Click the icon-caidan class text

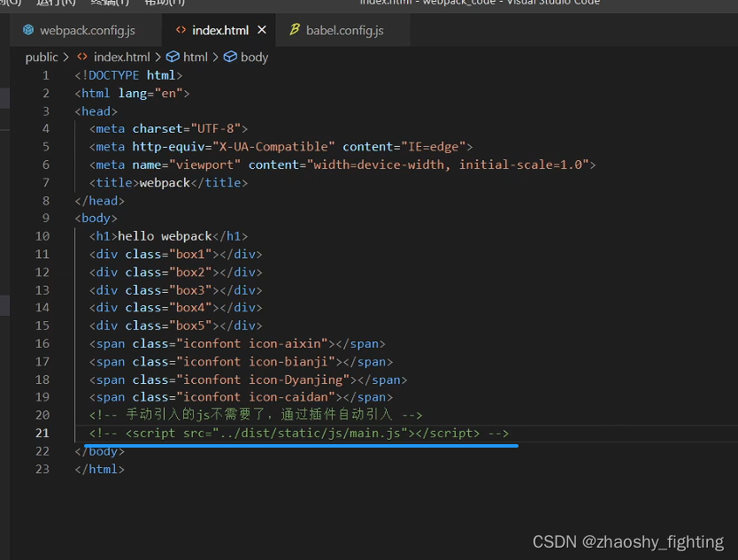pos(288,397)
